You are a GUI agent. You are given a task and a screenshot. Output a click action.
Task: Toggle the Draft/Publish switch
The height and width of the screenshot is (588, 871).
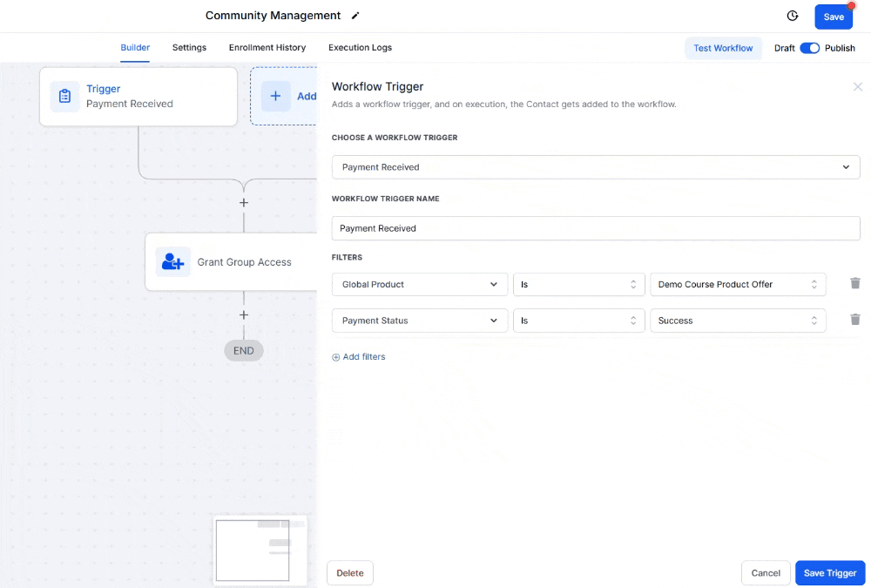click(809, 48)
